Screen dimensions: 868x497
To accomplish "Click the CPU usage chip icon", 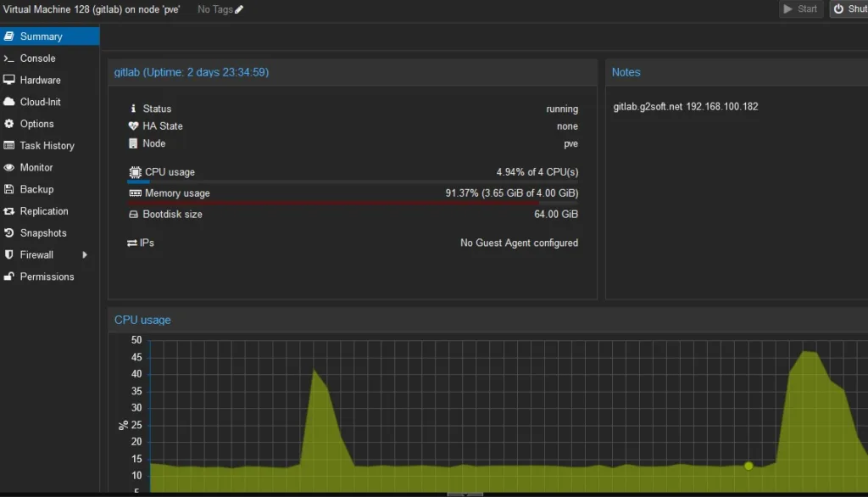I will point(135,172).
